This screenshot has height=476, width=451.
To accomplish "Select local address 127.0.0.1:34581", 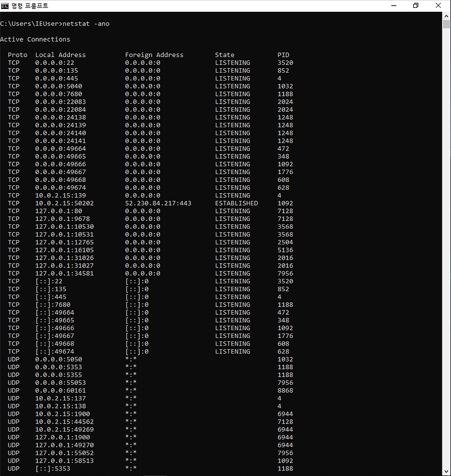I will tap(64, 274).
